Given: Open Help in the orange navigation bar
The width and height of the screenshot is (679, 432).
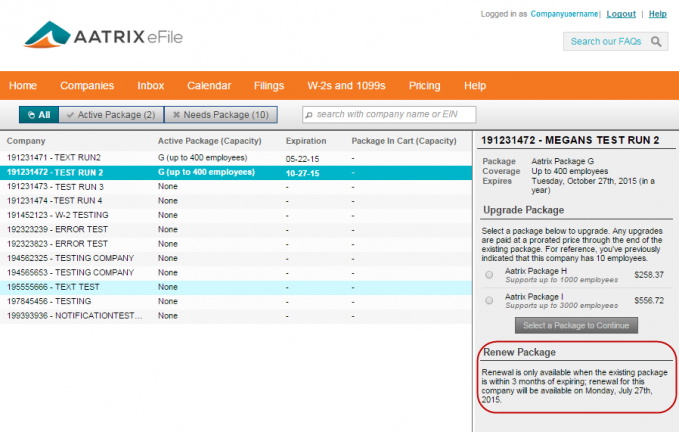Looking at the screenshot, I should tap(475, 86).
